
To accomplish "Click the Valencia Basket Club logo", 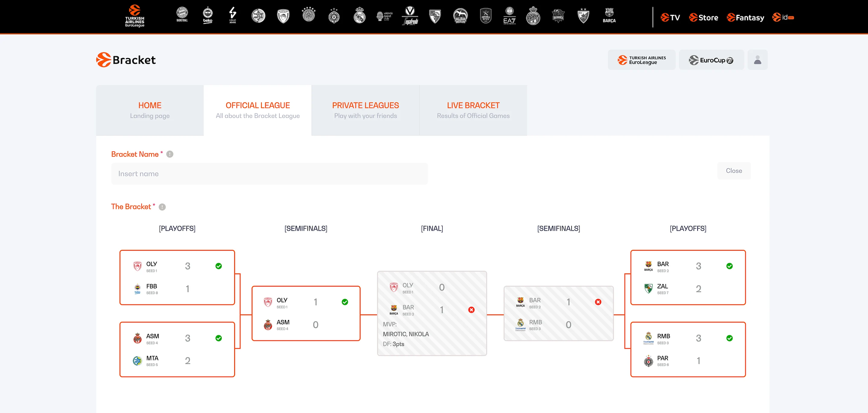I will (384, 16).
